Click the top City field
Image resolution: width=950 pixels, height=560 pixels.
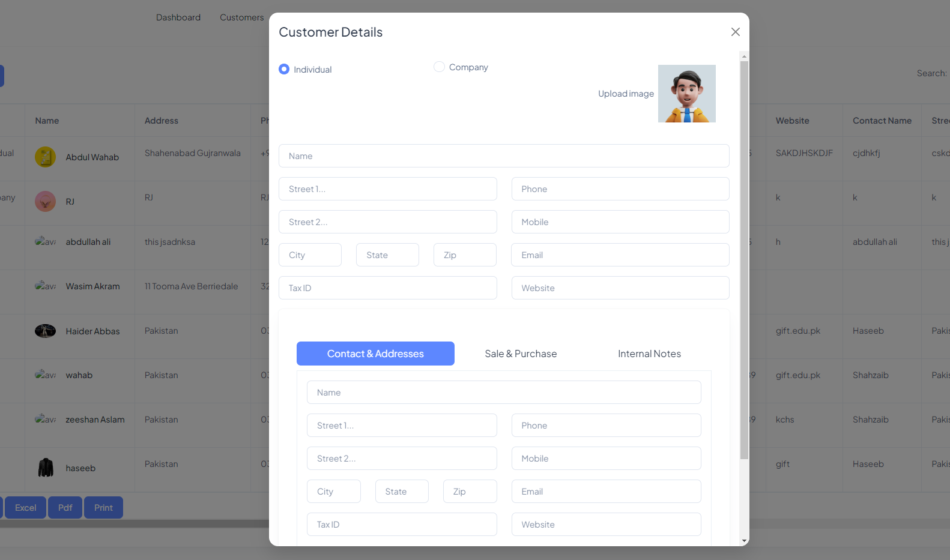coord(310,255)
